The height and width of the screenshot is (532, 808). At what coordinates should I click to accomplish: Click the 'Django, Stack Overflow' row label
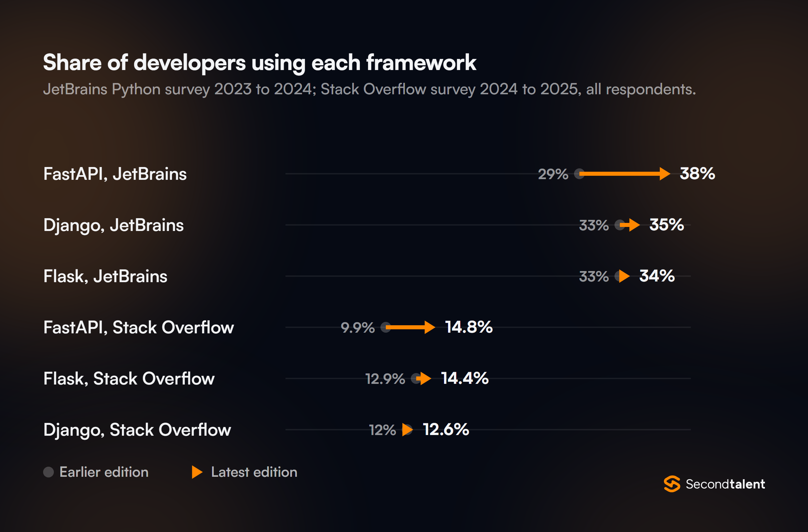[x=137, y=430]
